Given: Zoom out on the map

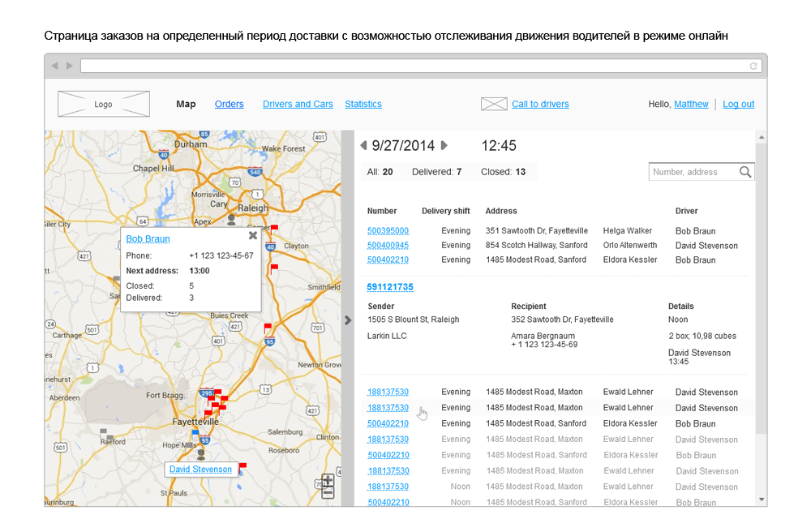Looking at the screenshot, I should (x=328, y=492).
